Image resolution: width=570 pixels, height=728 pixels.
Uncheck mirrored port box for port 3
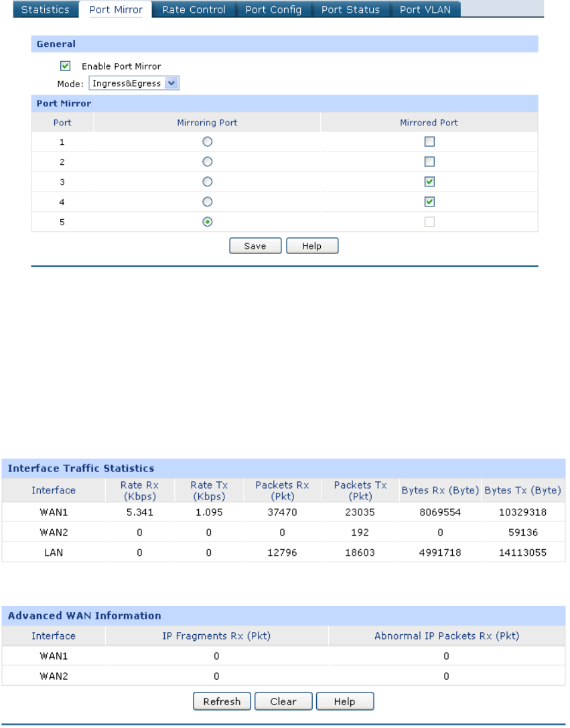(x=429, y=182)
